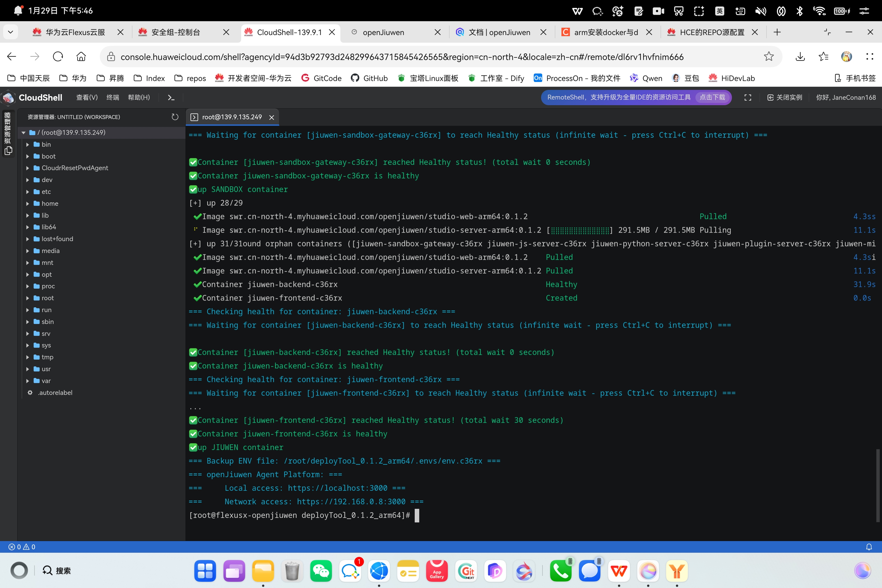This screenshot has width=882, height=588.
Task: Open the 查看(V) menu
Action: [87, 98]
